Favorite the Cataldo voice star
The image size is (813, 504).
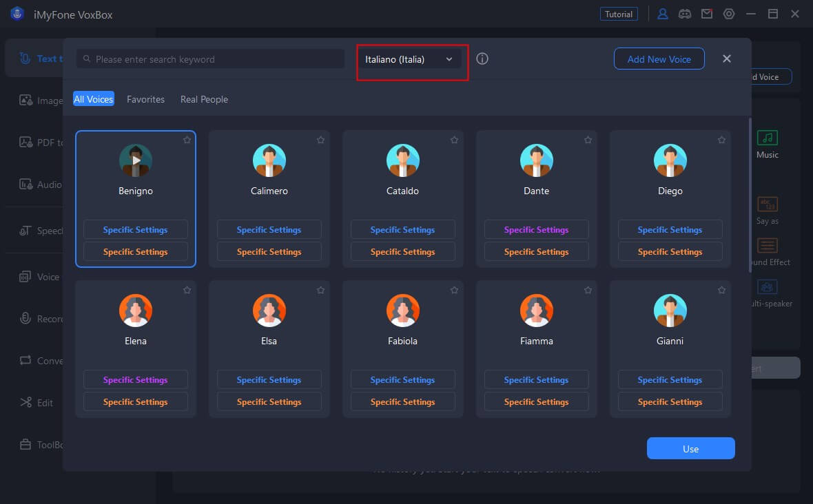click(454, 140)
